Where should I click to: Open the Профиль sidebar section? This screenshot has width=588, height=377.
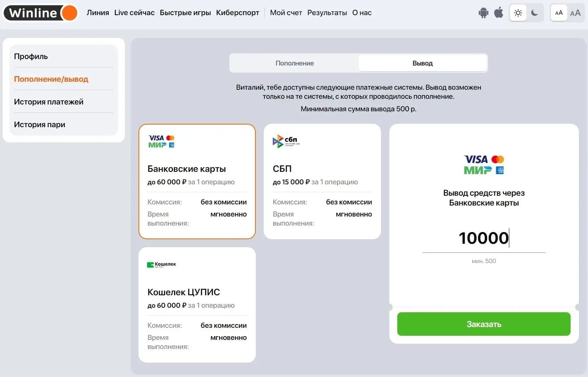tap(31, 56)
